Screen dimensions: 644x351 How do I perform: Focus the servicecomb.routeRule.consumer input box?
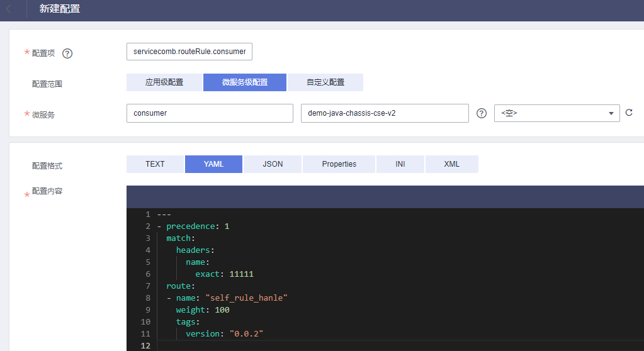click(189, 52)
